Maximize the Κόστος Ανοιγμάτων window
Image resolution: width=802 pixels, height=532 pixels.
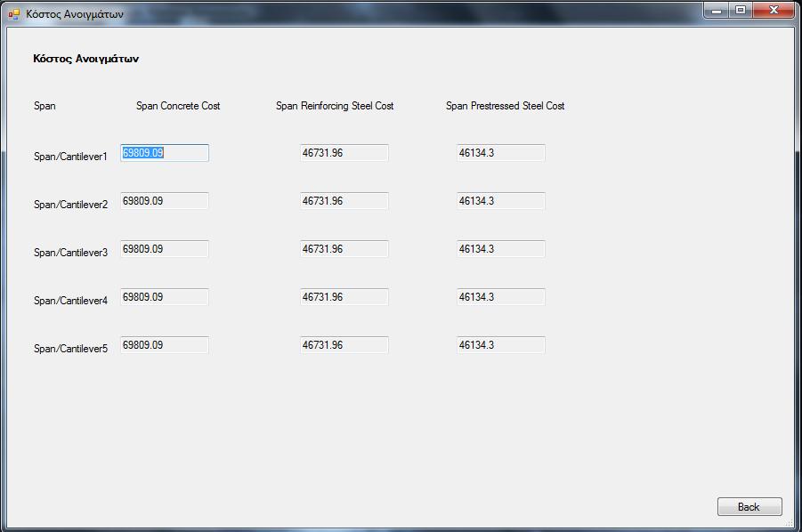[740, 10]
